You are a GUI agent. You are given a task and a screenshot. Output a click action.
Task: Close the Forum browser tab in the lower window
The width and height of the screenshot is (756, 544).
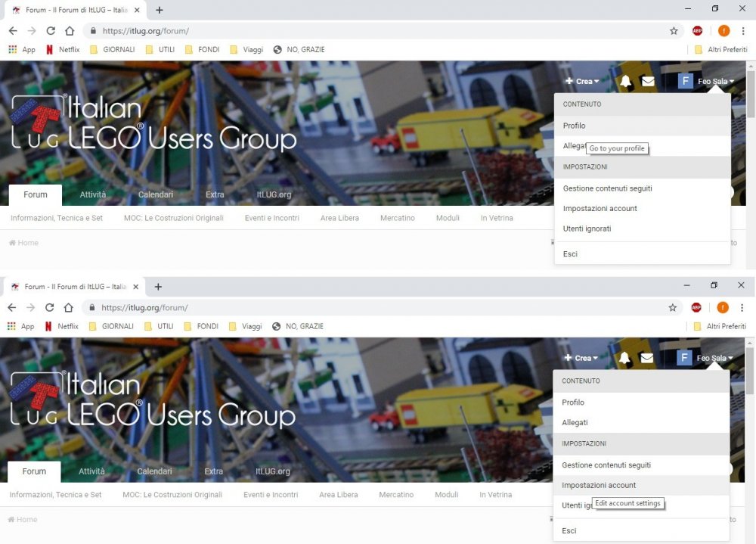click(x=136, y=287)
